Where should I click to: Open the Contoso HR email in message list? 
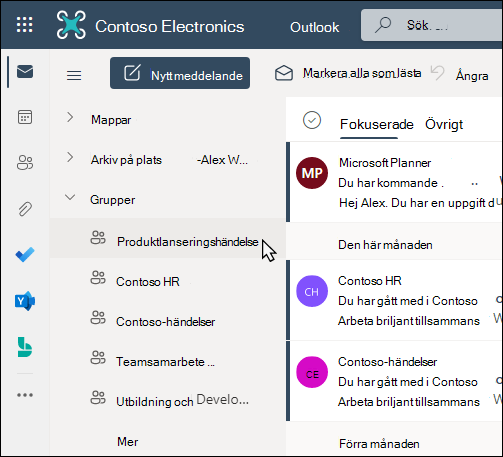tap(395, 300)
